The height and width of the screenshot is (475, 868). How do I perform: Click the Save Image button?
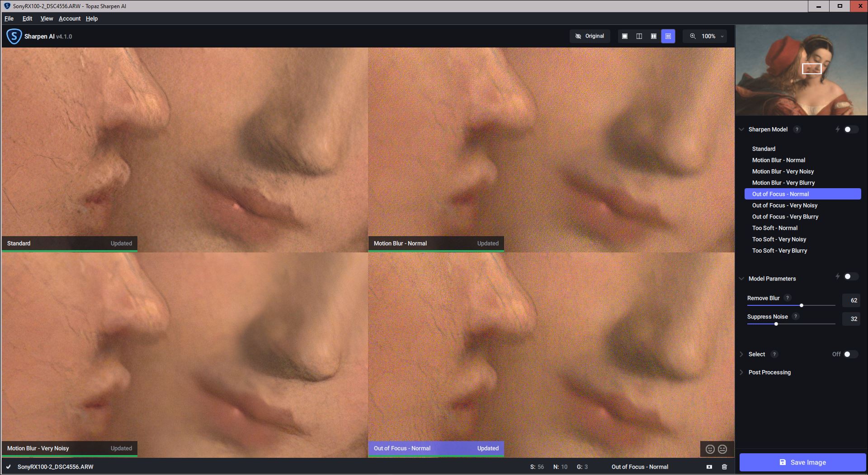click(802, 462)
